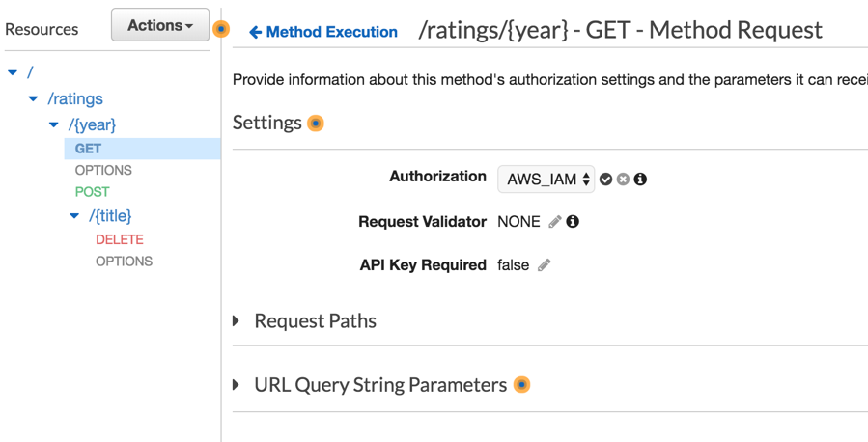Confirm the Authorization selection with the checkmark icon
The image size is (868, 442).
pyautogui.click(x=605, y=180)
